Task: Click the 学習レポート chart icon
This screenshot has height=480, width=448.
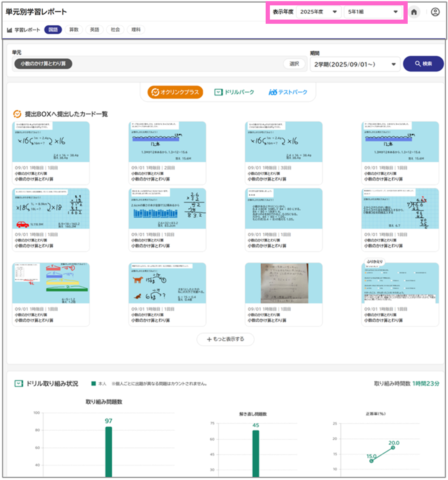Action: pos(10,30)
